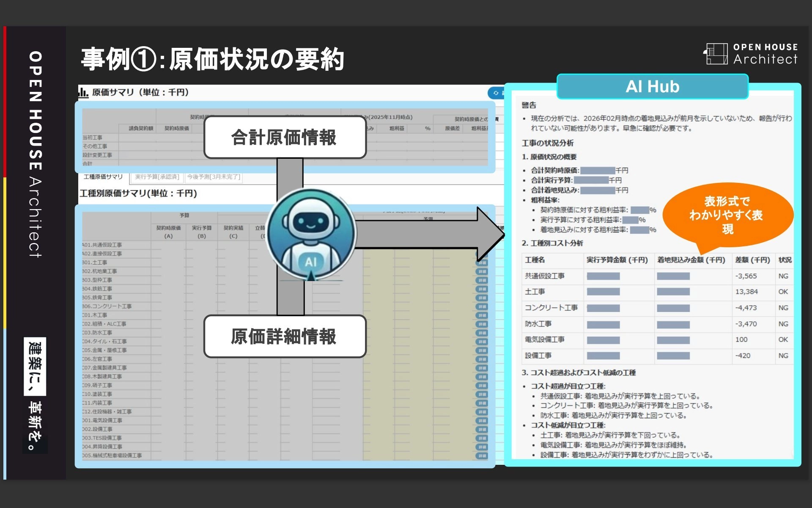Open details for C07.金属製建具工事
This screenshot has height=508, width=812.
[x=482, y=368]
